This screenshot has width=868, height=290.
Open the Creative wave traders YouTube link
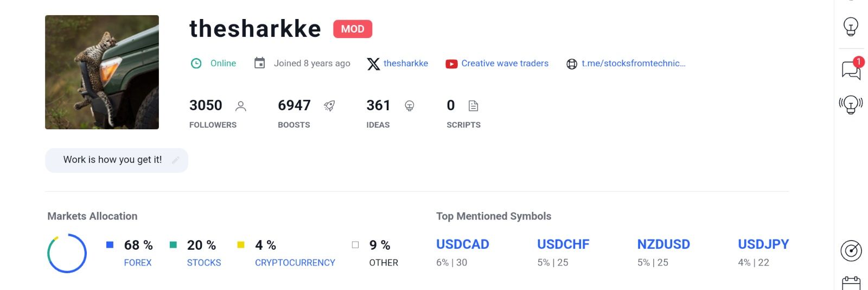(x=505, y=64)
